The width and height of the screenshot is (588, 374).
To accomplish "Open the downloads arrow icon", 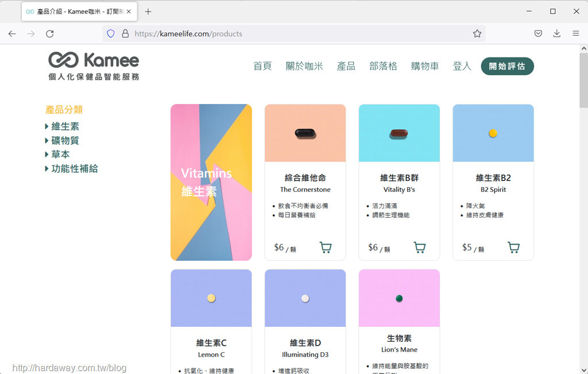I will pyautogui.click(x=557, y=34).
